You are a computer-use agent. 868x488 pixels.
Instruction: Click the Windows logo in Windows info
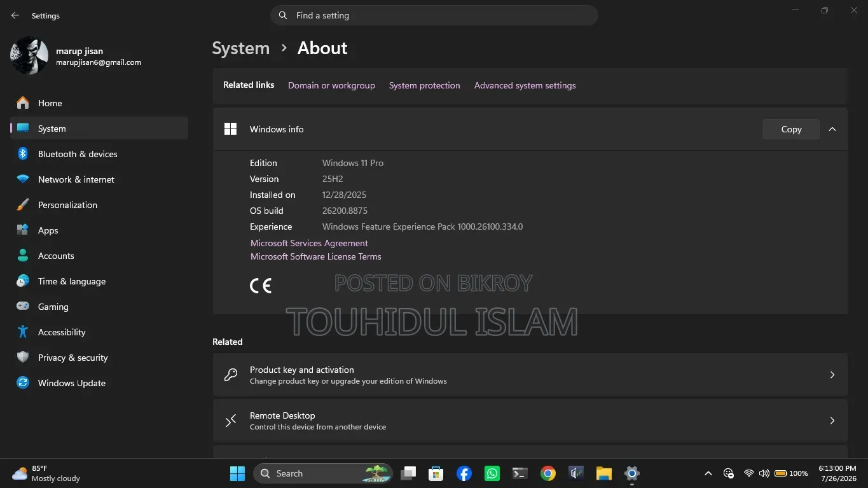231,129
